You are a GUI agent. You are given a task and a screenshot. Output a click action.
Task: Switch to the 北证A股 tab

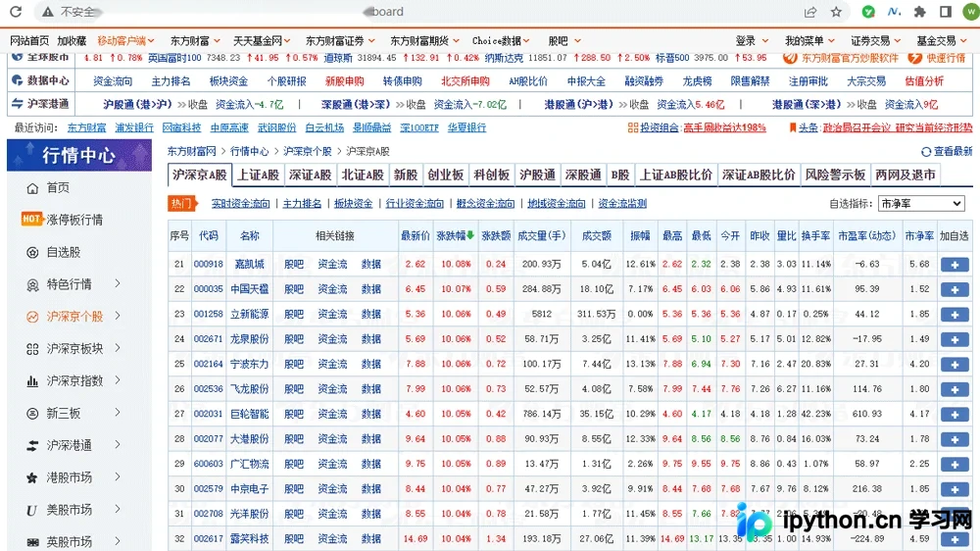[363, 175]
